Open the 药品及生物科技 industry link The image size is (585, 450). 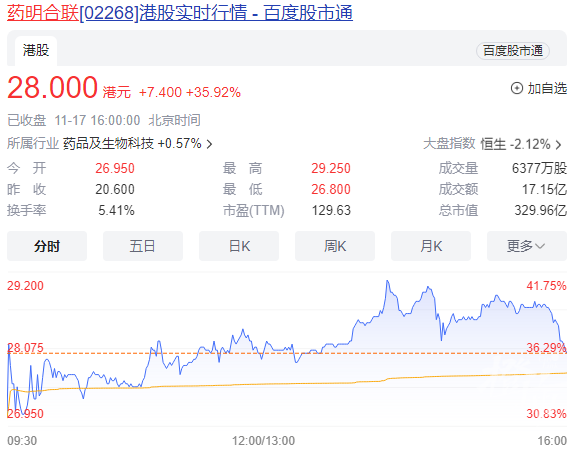(x=109, y=143)
